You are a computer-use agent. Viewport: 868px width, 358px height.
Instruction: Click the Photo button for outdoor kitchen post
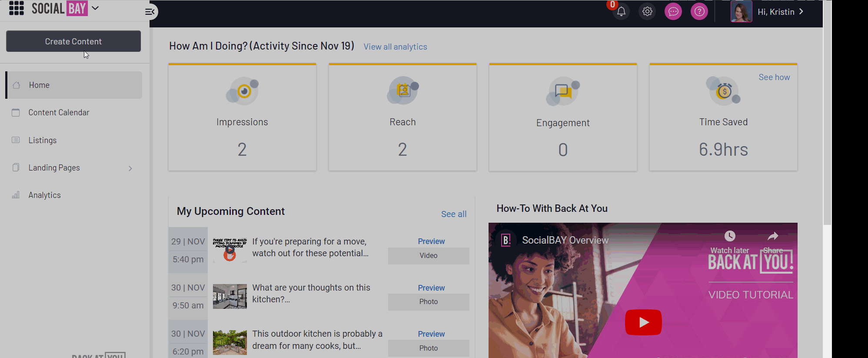[429, 348]
